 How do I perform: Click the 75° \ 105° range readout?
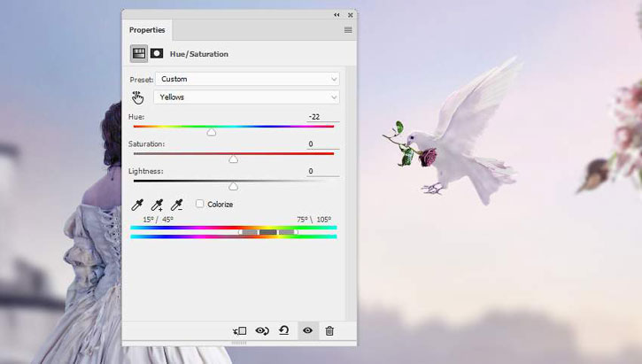click(x=314, y=220)
